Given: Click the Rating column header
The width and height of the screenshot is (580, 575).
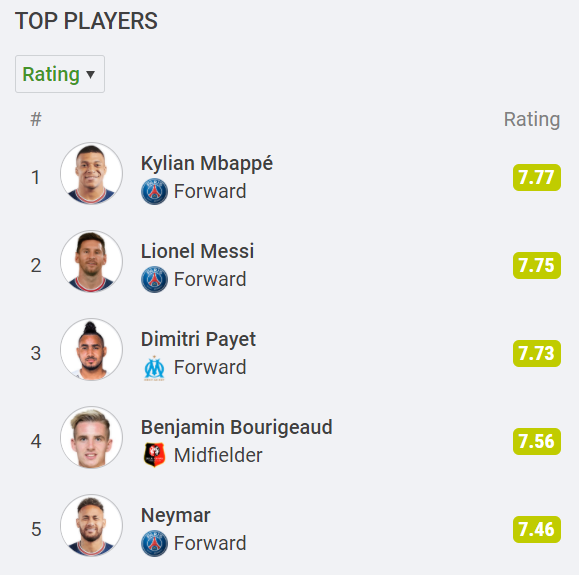Looking at the screenshot, I should [x=532, y=120].
